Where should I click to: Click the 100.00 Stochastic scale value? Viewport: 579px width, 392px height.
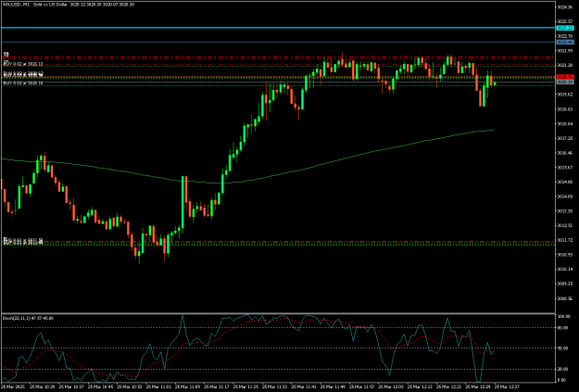click(x=563, y=317)
